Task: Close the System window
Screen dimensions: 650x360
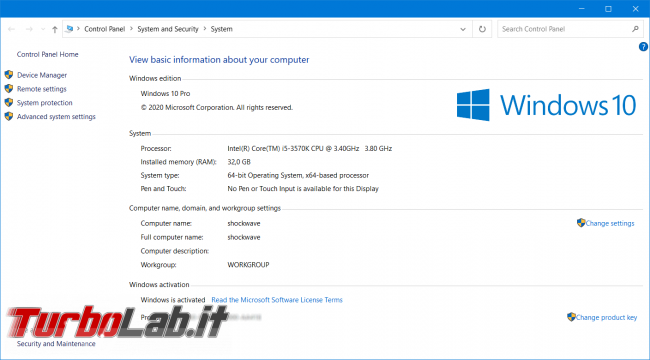Action: [635, 9]
